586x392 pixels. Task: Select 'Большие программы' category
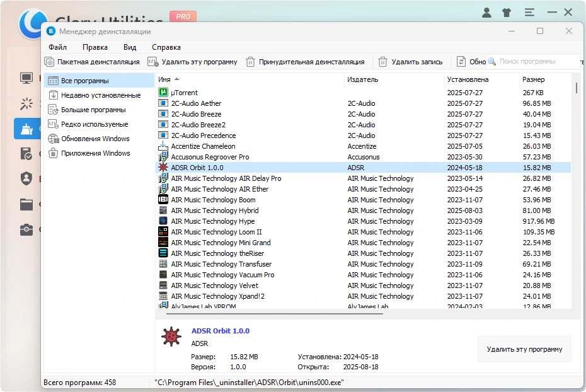point(99,110)
